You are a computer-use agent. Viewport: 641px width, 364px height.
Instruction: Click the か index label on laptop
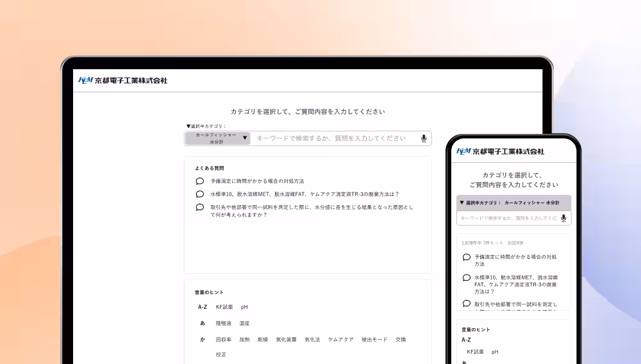(x=203, y=340)
